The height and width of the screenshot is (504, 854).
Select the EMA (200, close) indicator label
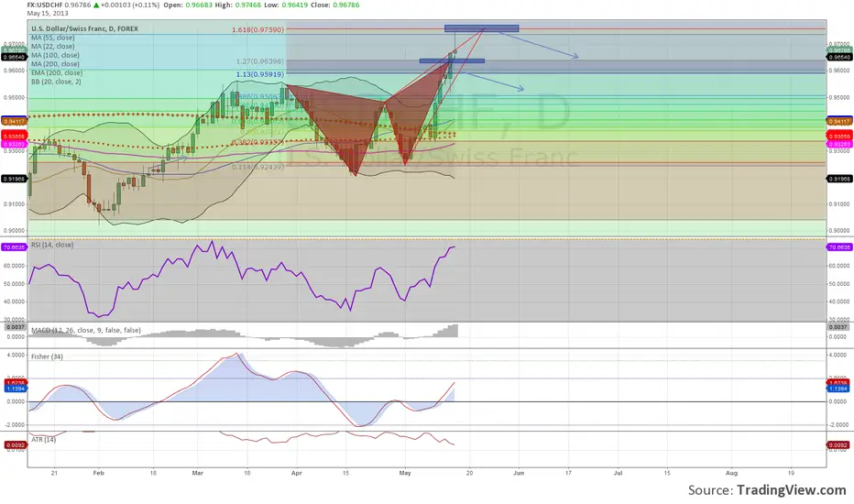pos(57,72)
